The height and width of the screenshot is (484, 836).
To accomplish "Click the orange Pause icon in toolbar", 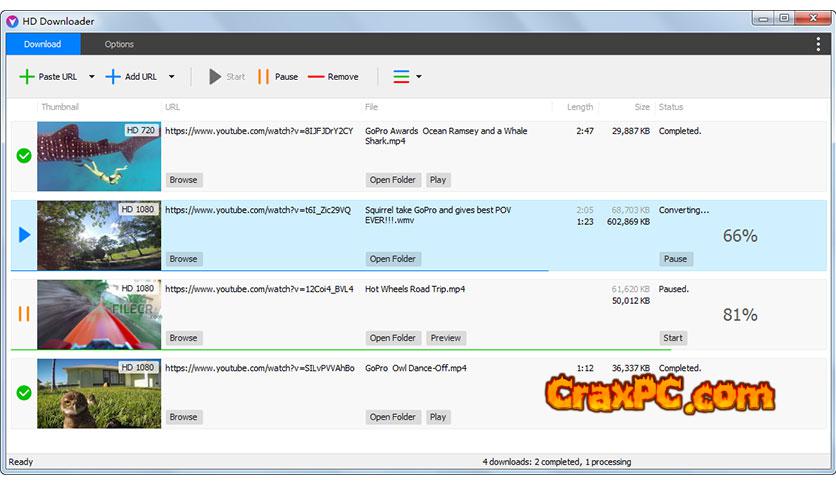I will 264,77.
